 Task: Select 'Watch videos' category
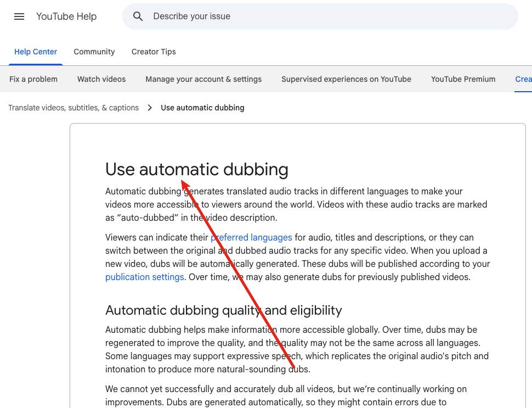pos(101,79)
